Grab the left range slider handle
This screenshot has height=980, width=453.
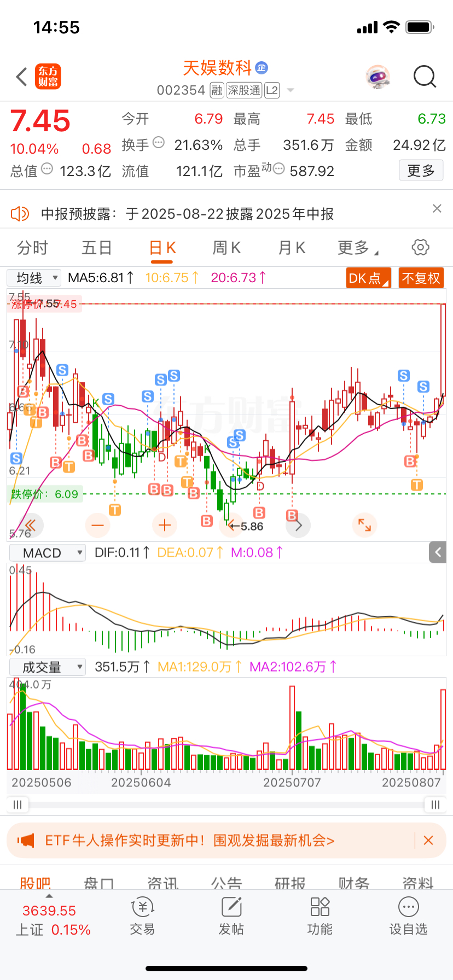click(18, 804)
